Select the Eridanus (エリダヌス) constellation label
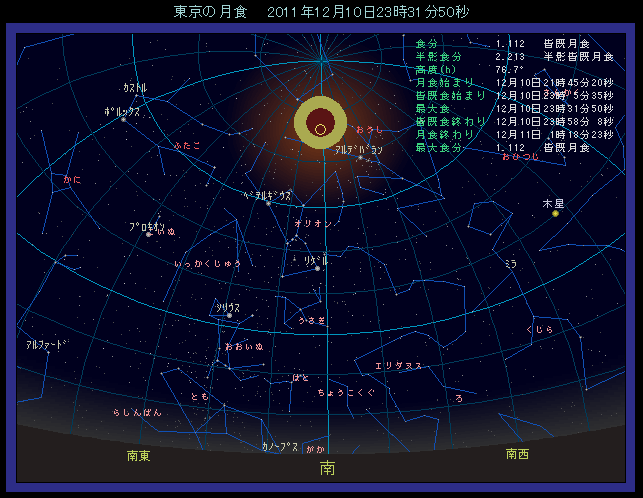 [398, 365]
